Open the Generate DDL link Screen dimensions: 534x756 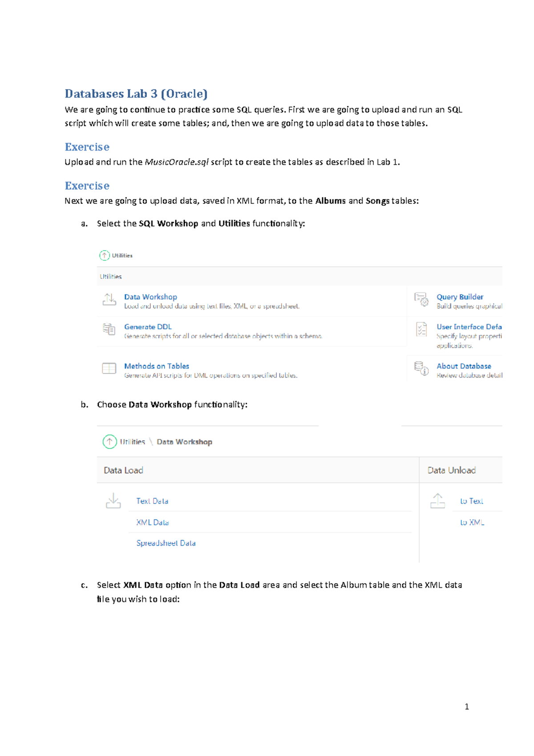coord(148,327)
